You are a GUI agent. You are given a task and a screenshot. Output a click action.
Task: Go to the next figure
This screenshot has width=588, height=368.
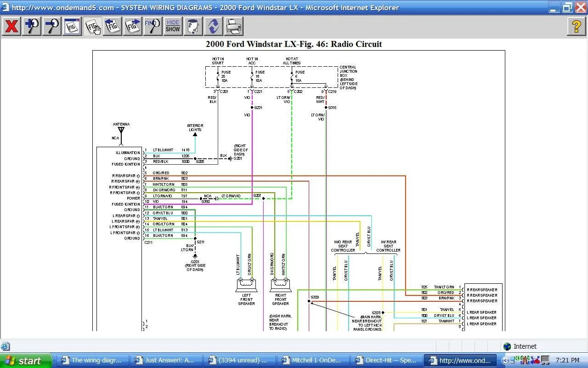coord(133,26)
